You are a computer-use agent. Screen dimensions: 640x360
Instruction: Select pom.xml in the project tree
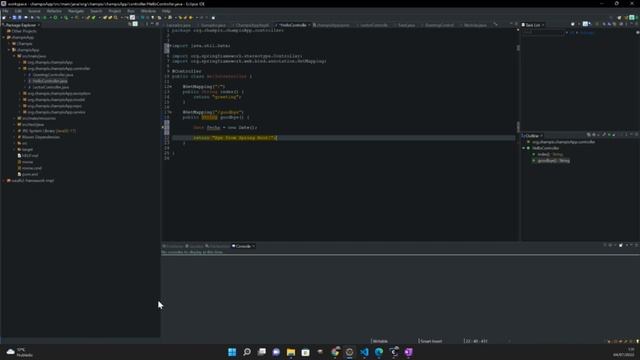tap(29, 174)
